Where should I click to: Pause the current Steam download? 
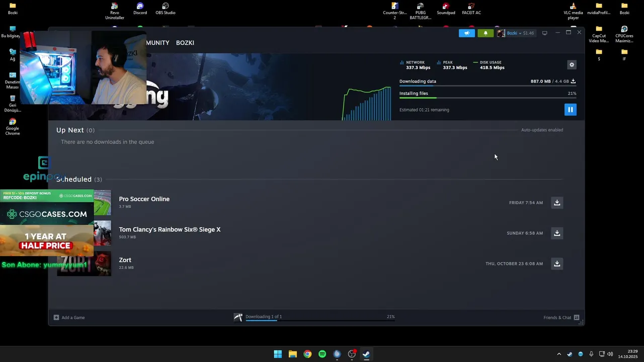(x=570, y=110)
